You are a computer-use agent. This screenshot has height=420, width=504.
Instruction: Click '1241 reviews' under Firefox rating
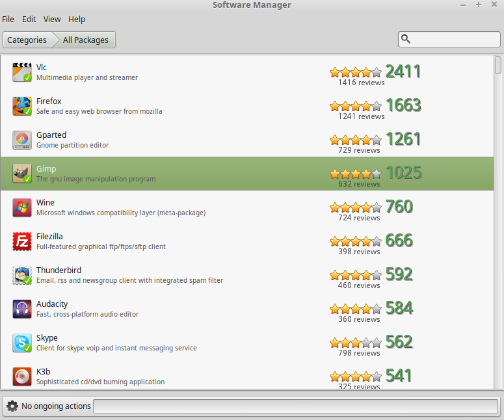(362, 116)
